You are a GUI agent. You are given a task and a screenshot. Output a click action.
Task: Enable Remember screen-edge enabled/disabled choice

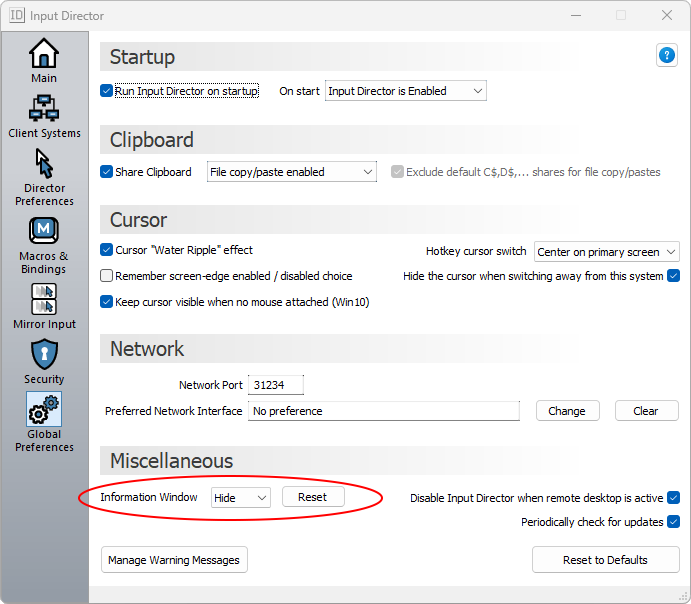pos(107,276)
